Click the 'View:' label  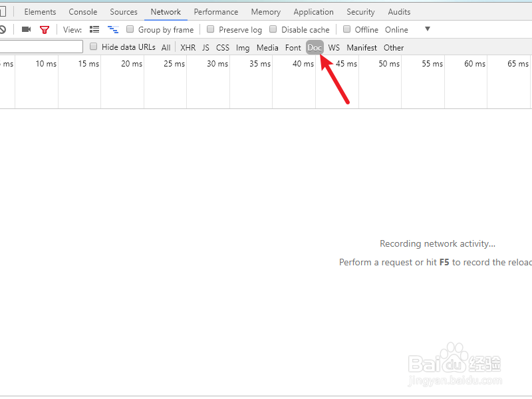pos(72,30)
